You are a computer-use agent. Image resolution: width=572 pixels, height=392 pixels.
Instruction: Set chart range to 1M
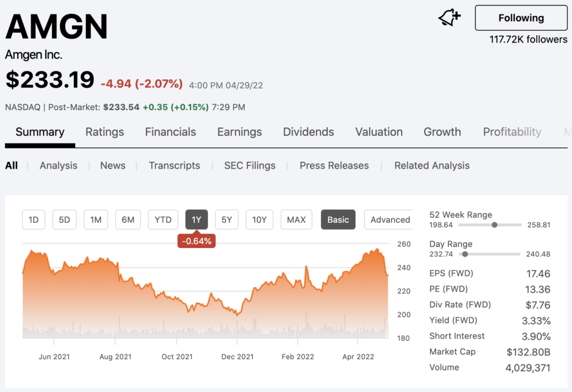pos(96,219)
